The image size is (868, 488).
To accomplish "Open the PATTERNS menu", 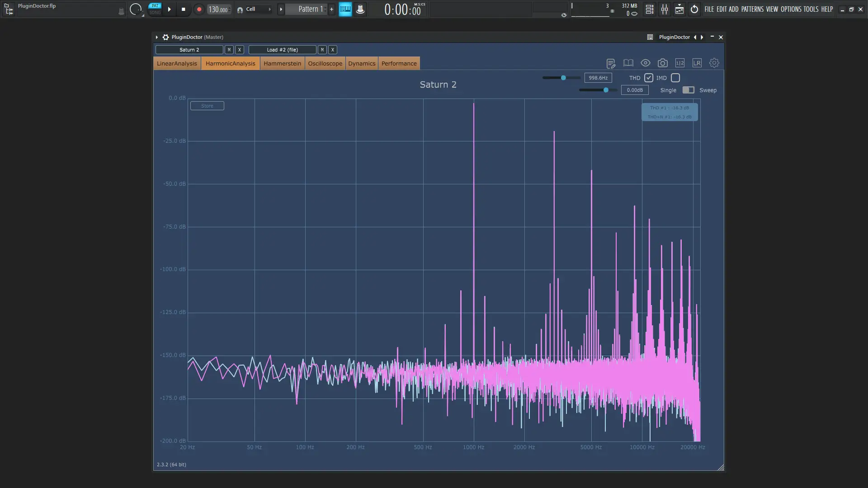I will [x=752, y=9].
